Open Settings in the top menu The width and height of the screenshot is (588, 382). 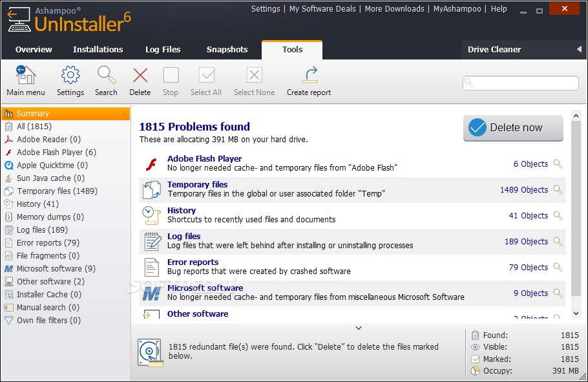266,9
